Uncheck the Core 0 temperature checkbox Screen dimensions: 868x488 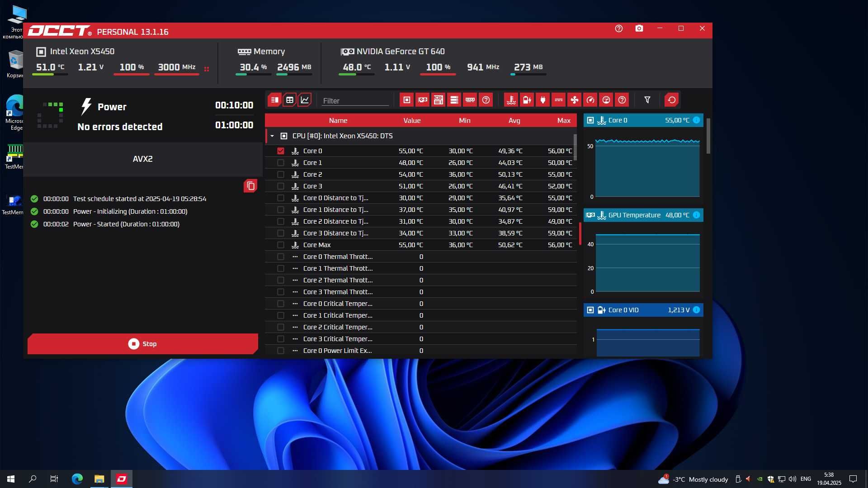point(281,151)
